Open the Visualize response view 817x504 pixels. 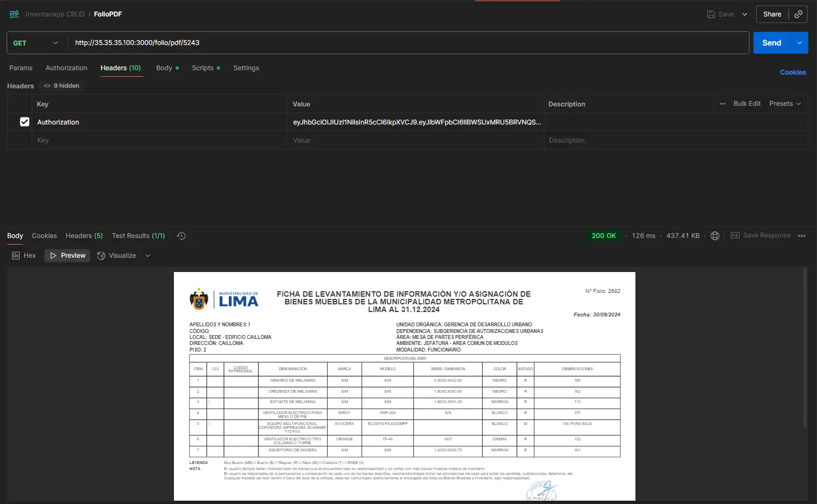117,256
